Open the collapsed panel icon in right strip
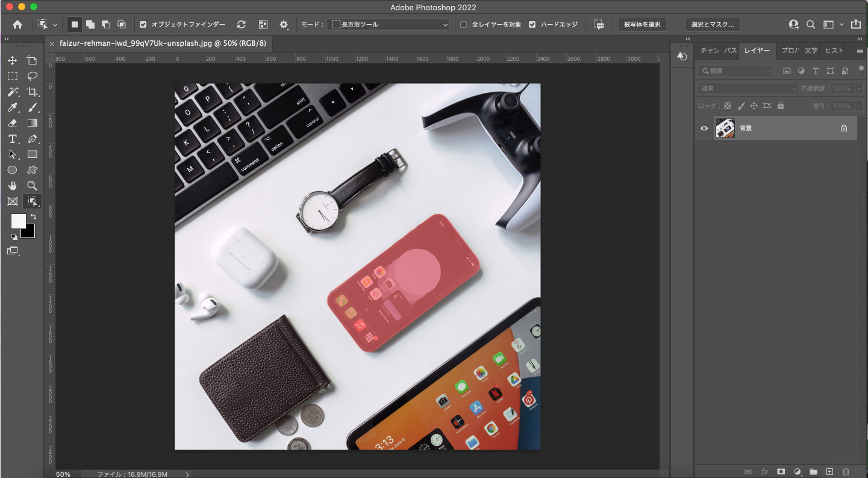This screenshot has height=478, width=868. tap(682, 56)
